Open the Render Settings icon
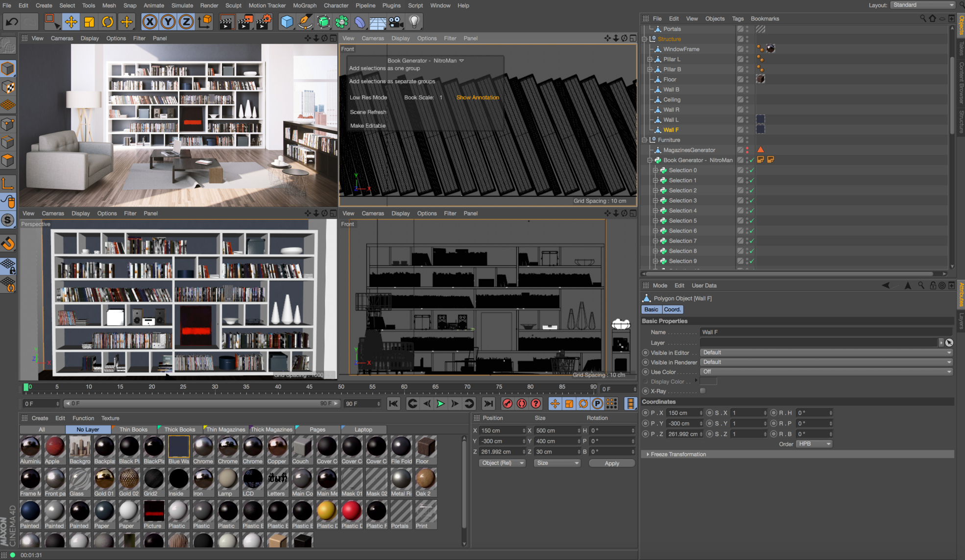Image resolution: width=965 pixels, height=560 pixels. [264, 22]
